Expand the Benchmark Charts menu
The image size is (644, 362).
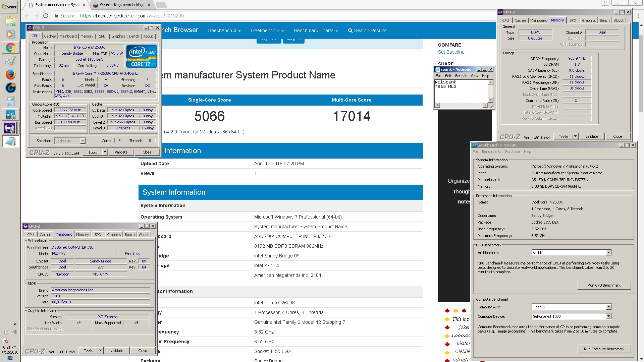(x=316, y=31)
